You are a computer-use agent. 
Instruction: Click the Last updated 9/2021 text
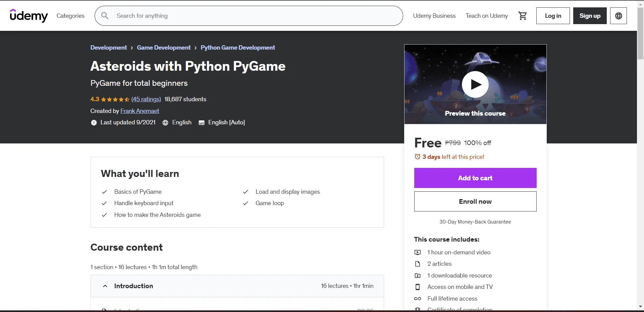coord(128,122)
